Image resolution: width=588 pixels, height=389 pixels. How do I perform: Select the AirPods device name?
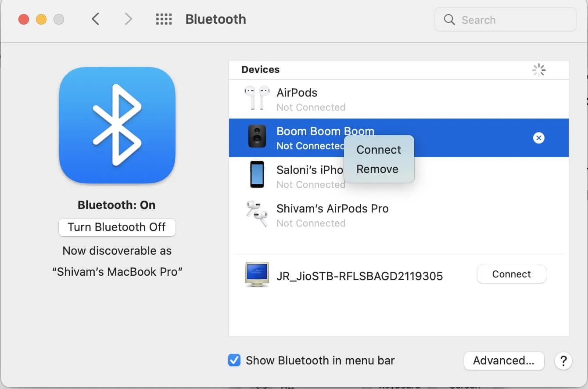point(297,93)
